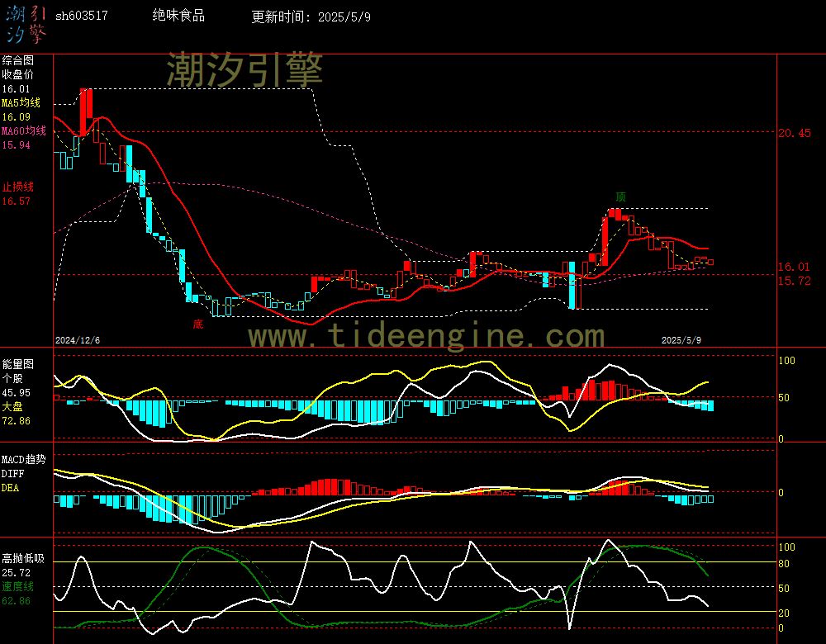Click the 止损线 stop-loss label
The height and width of the screenshot is (644, 826).
(x=18, y=187)
